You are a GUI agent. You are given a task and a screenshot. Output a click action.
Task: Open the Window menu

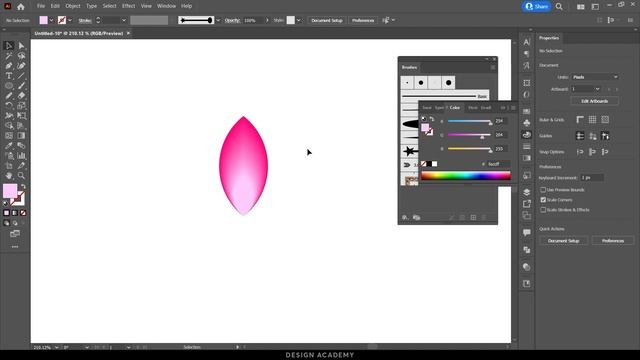(x=167, y=6)
